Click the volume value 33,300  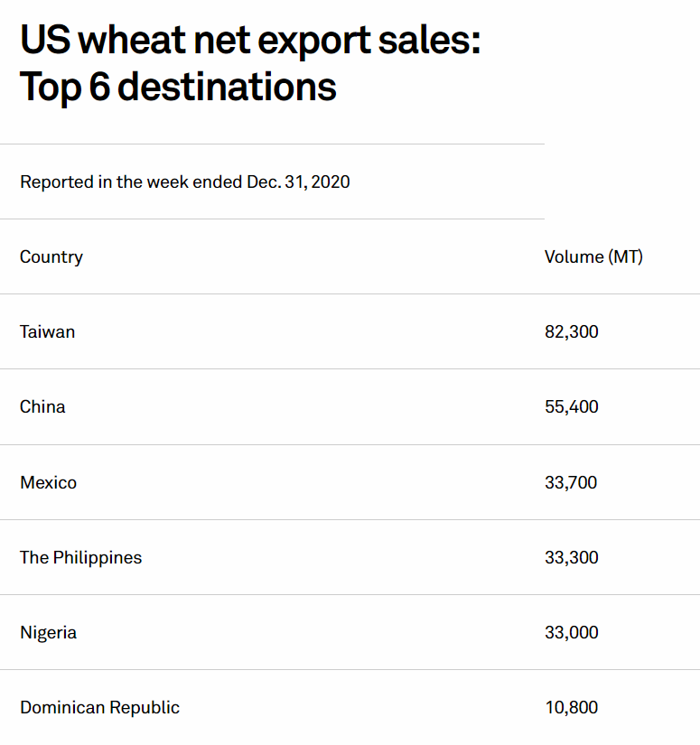[572, 557]
